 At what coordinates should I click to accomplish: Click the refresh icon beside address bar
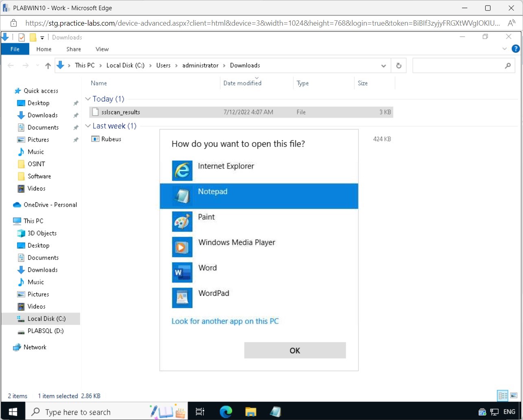point(399,66)
